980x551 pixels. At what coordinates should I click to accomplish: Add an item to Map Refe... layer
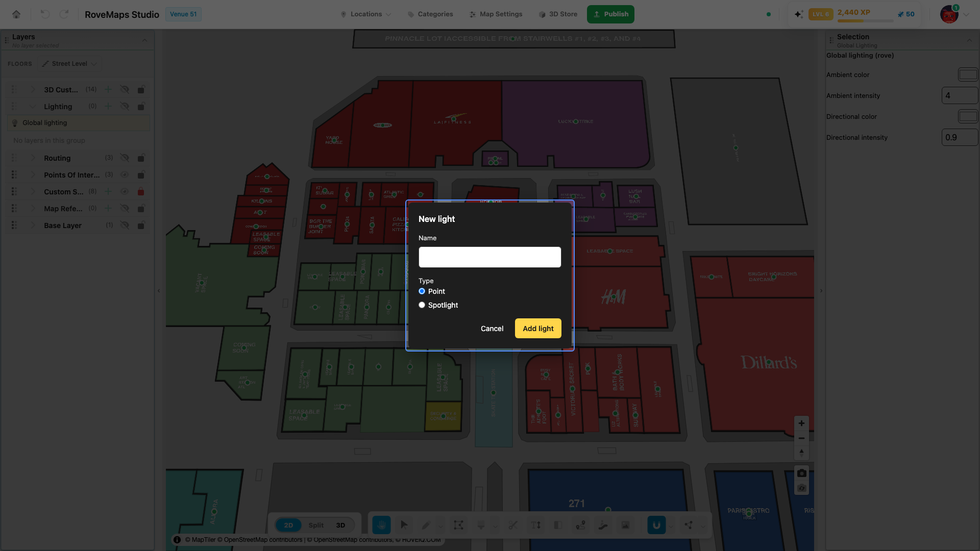108,208
